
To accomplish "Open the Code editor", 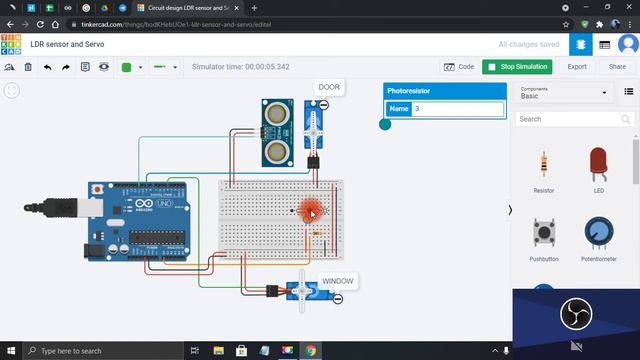I will coord(459,67).
